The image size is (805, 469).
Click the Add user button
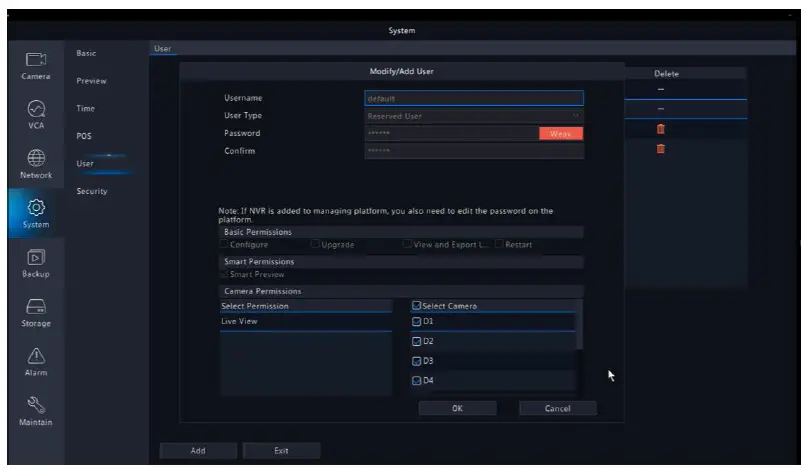(198, 451)
